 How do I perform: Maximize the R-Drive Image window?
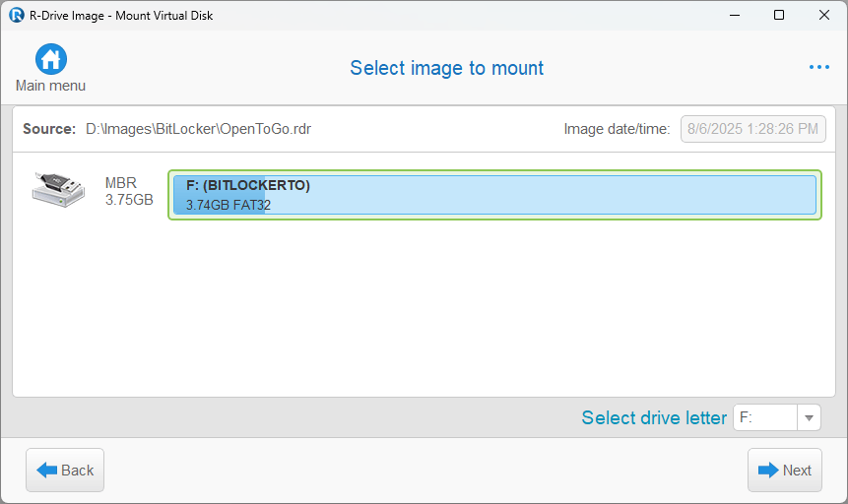coord(779,15)
